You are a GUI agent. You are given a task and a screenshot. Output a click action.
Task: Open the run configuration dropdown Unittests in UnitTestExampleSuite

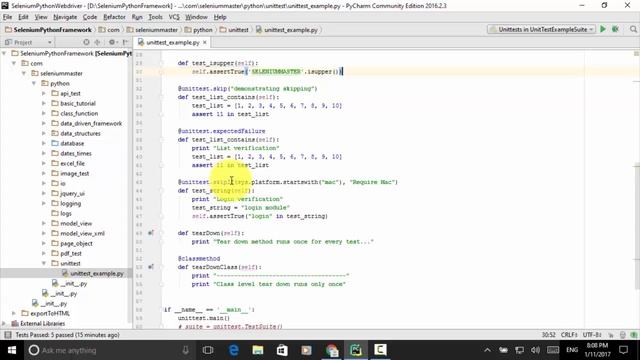coord(542,29)
